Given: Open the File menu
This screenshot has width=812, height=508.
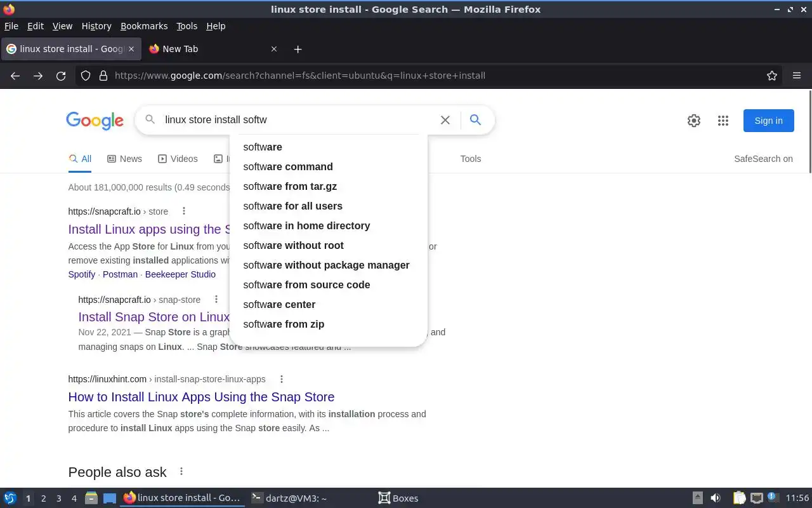Looking at the screenshot, I should (11, 26).
